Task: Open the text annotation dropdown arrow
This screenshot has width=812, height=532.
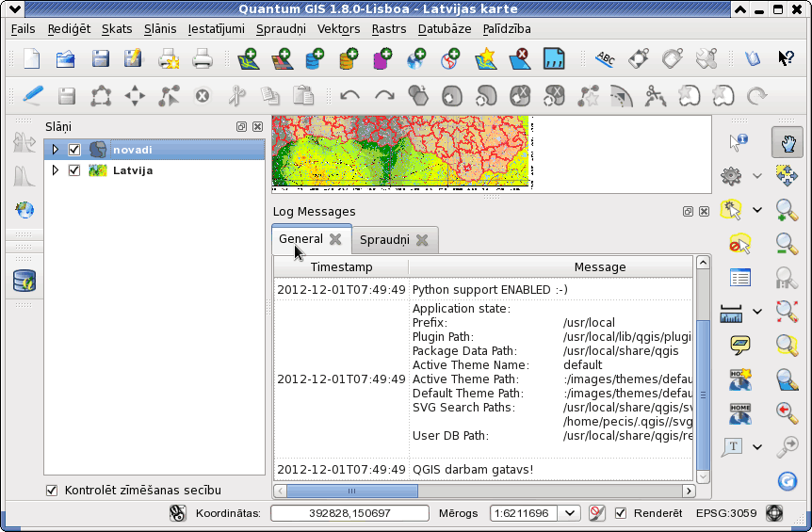Action: tap(757, 446)
